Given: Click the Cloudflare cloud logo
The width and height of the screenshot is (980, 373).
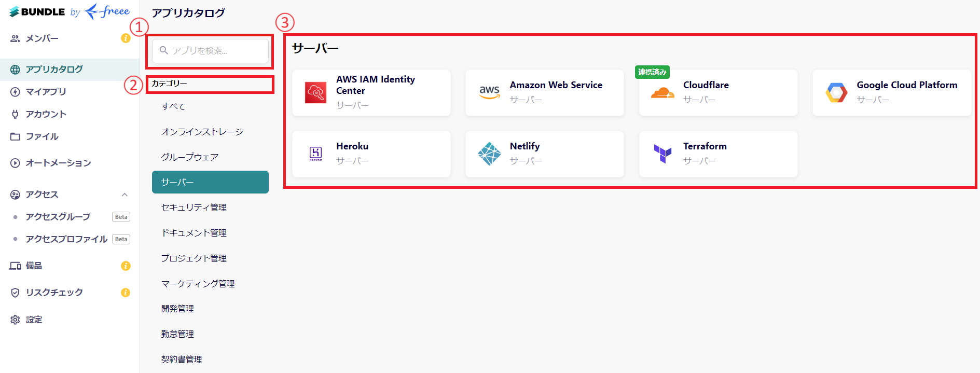Looking at the screenshot, I should 662,93.
